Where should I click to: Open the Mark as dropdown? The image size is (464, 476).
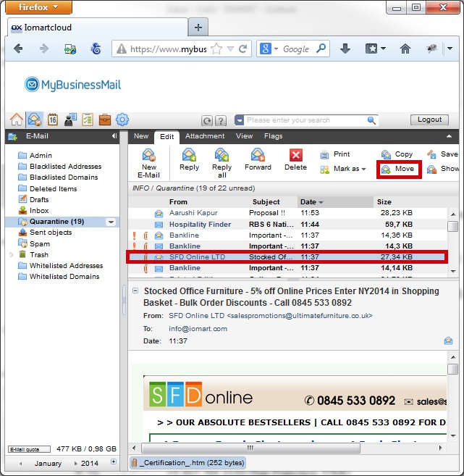coord(343,169)
